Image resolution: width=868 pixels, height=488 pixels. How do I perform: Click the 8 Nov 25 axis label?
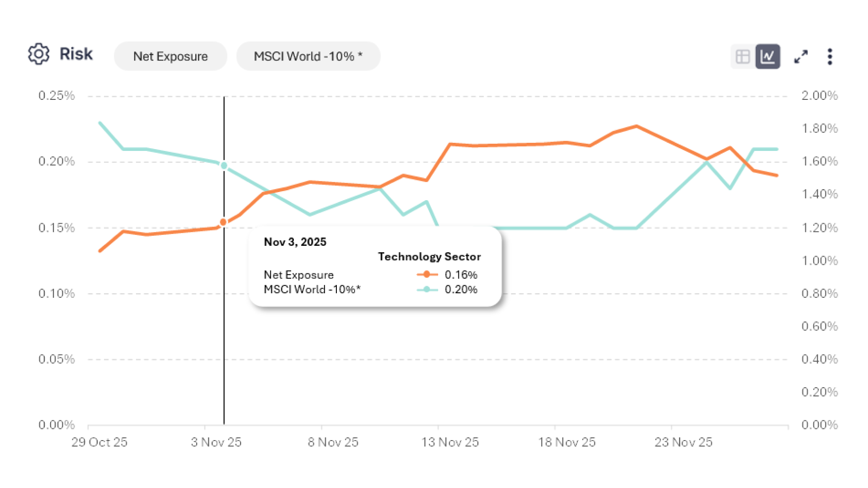point(333,442)
